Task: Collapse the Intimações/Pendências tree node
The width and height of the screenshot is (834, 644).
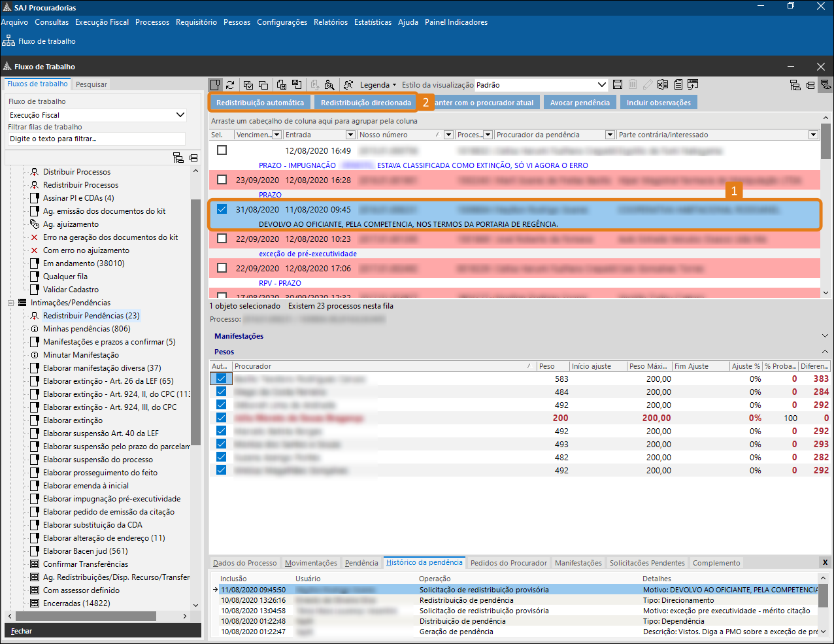Action: click(10, 303)
